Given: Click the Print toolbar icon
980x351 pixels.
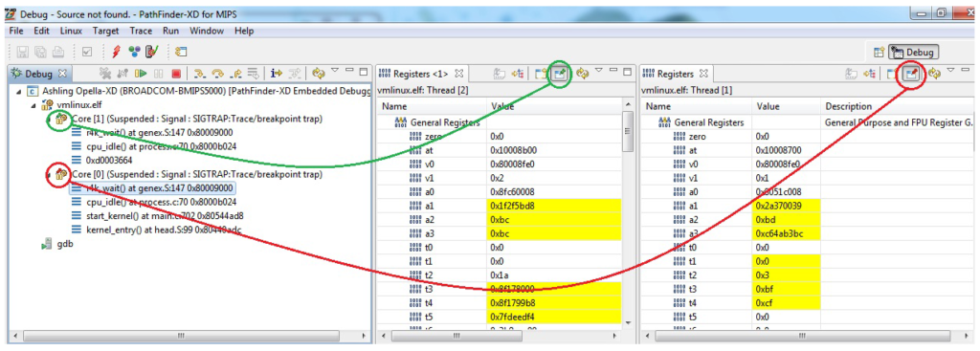Looking at the screenshot, I should (x=57, y=52).
